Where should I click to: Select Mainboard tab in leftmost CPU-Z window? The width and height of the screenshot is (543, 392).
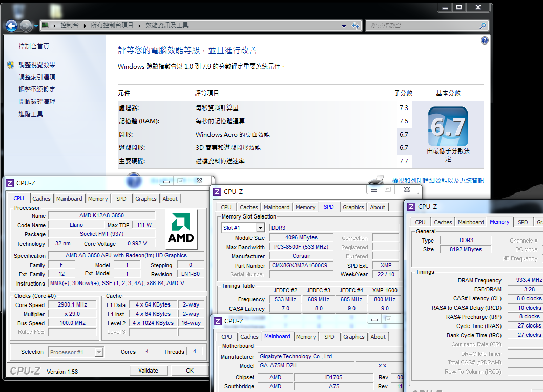pyautogui.click(x=69, y=199)
